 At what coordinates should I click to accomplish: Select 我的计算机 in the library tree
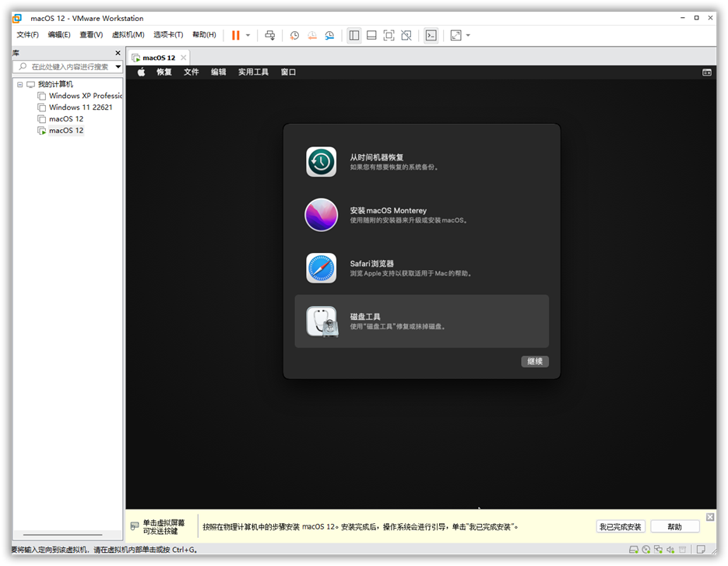tap(55, 84)
